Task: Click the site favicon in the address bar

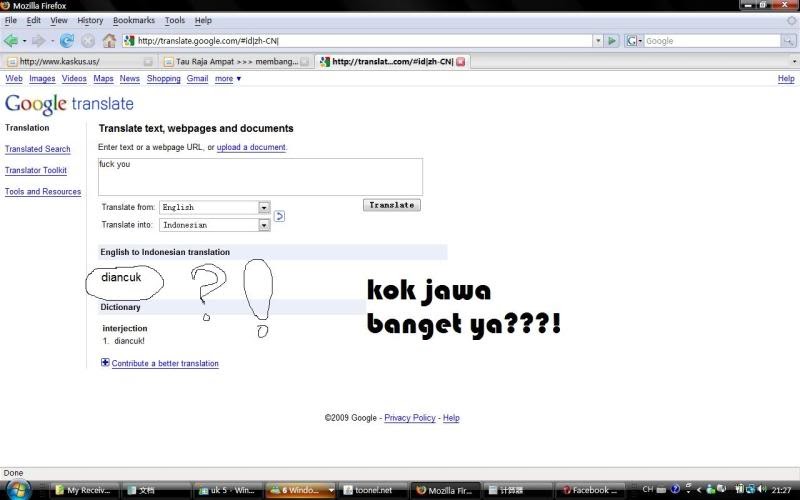Action: point(130,41)
